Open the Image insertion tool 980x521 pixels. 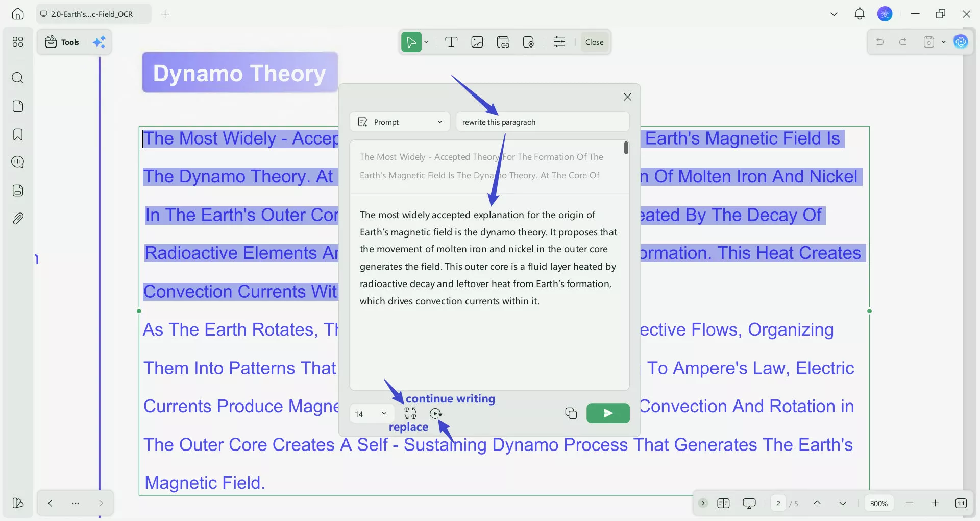[x=477, y=42]
